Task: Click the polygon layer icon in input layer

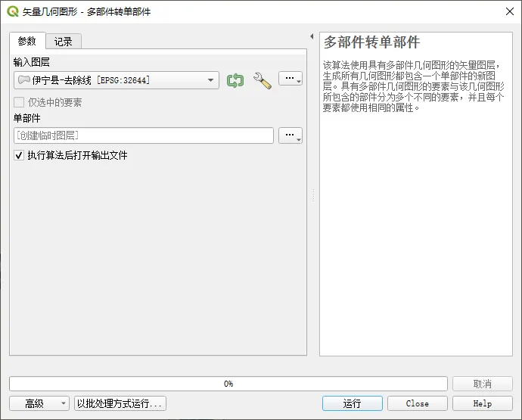Action: tap(23, 80)
